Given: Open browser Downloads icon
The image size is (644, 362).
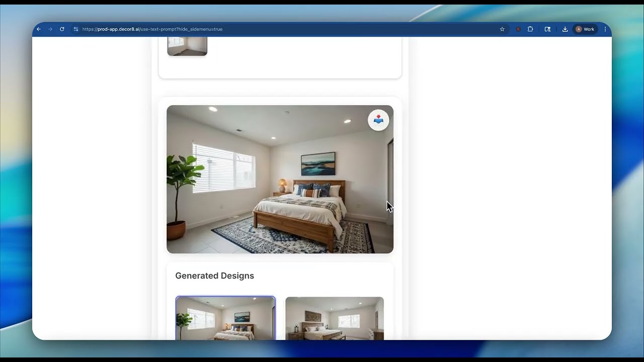Looking at the screenshot, I should [565, 29].
